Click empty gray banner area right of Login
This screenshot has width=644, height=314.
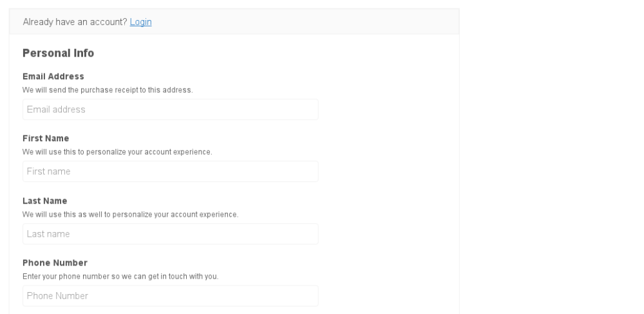tap(303, 22)
